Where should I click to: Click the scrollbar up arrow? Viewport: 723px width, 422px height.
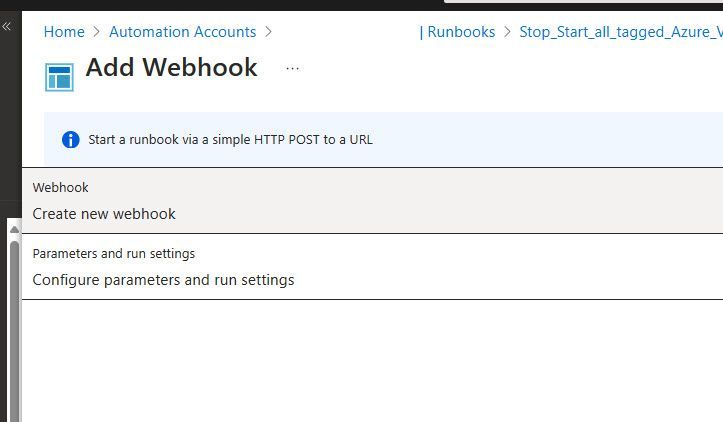(x=14, y=229)
